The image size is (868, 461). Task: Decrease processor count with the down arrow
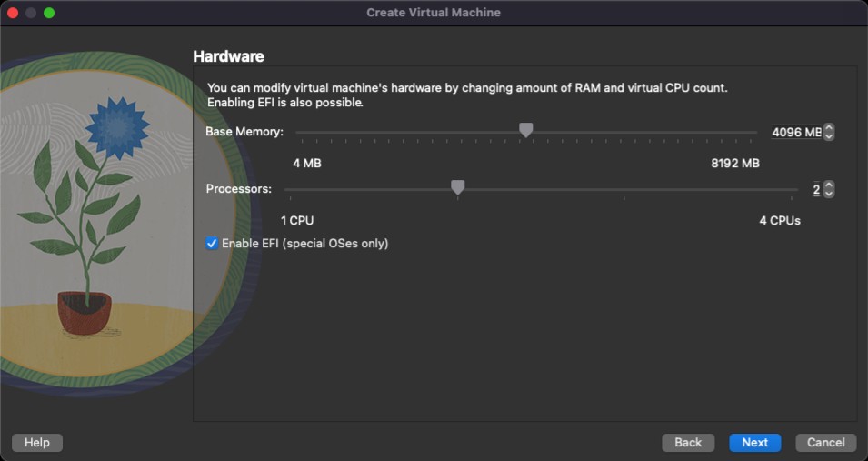[828, 194]
